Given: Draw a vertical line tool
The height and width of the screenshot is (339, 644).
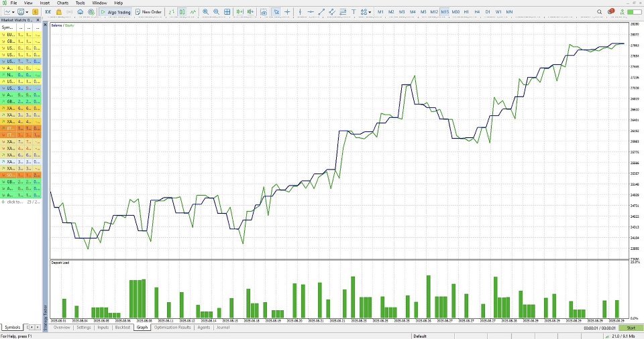Looking at the screenshot, I should pos(300,12).
